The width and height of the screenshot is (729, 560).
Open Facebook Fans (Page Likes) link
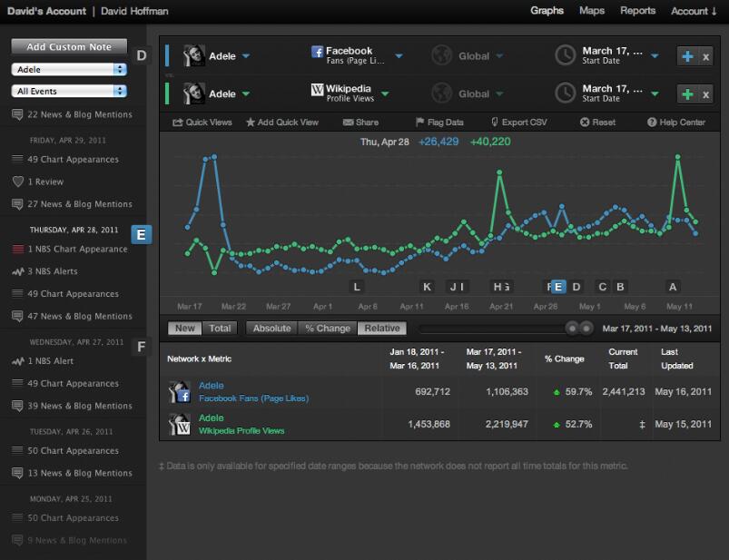coord(253,398)
